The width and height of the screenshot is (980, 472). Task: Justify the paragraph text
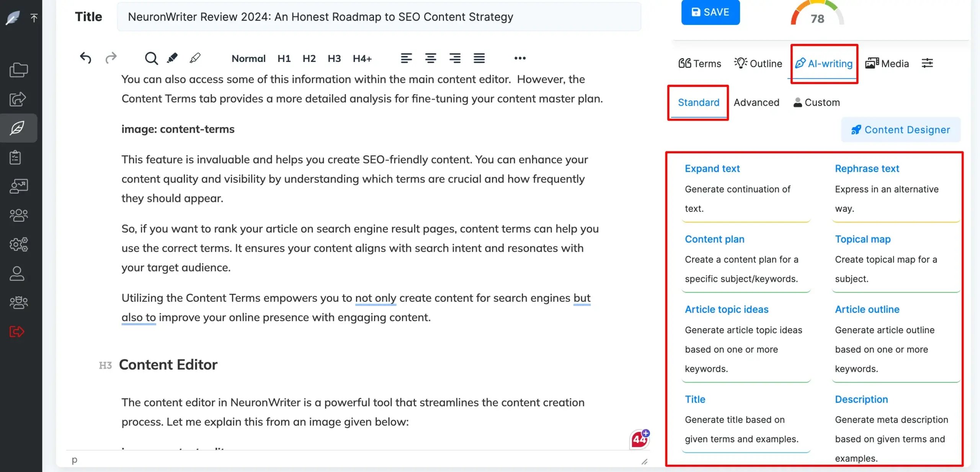[x=479, y=58]
